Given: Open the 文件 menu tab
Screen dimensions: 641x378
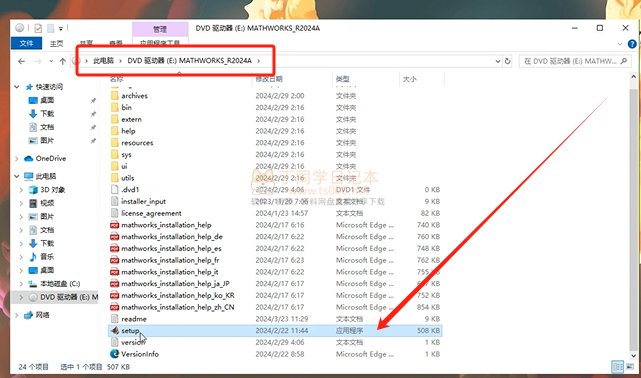Looking at the screenshot, I should tap(26, 43).
